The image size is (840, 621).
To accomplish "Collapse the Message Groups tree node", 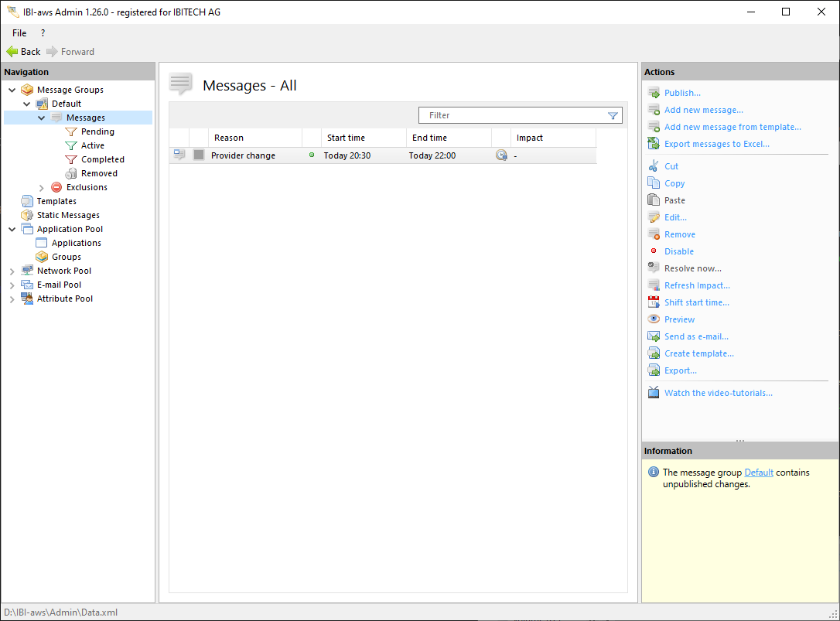I will (12, 90).
